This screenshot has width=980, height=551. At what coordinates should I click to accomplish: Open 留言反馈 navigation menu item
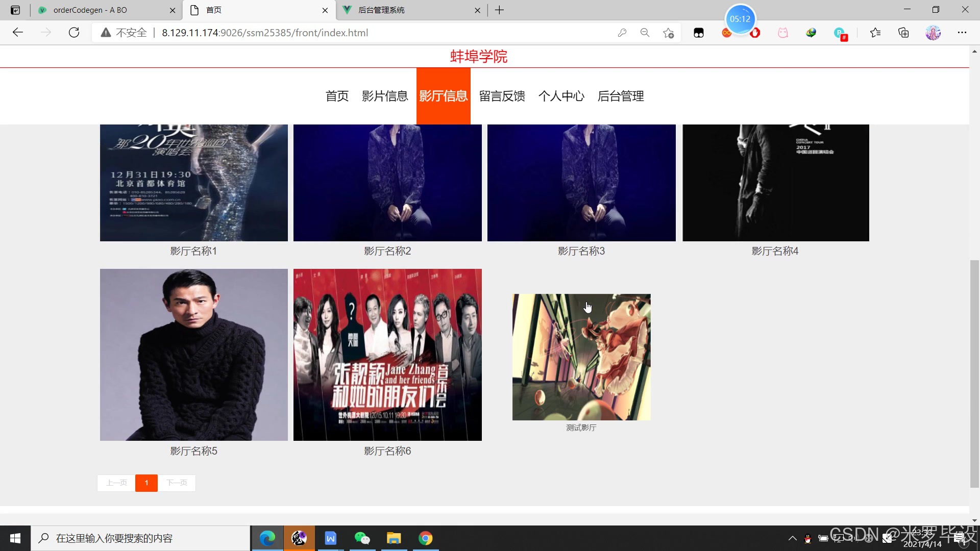pyautogui.click(x=502, y=96)
